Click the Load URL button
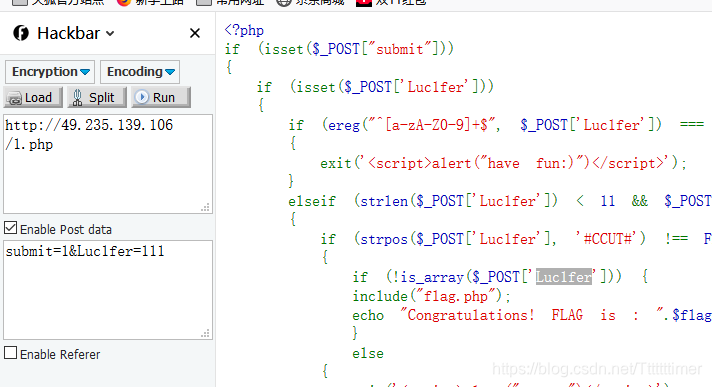The height and width of the screenshot is (387, 712). [x=33, y=98]
